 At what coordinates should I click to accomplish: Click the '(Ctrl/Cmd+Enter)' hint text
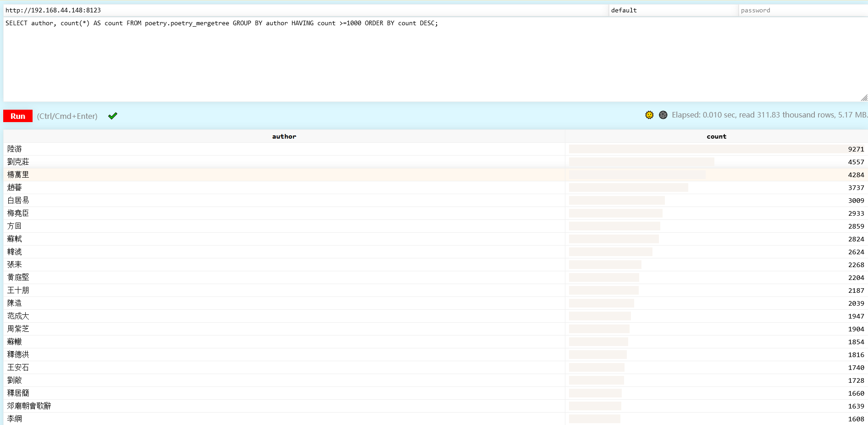[x=67, y=116]
